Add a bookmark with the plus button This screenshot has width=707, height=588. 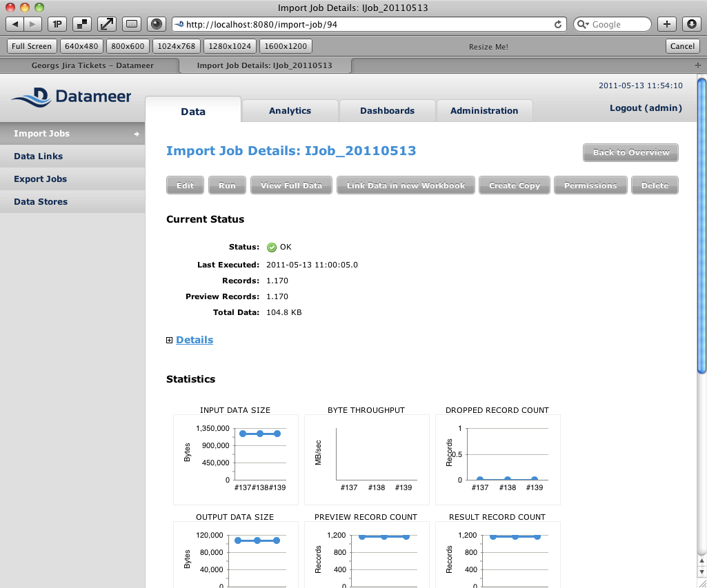coord(667,24)
